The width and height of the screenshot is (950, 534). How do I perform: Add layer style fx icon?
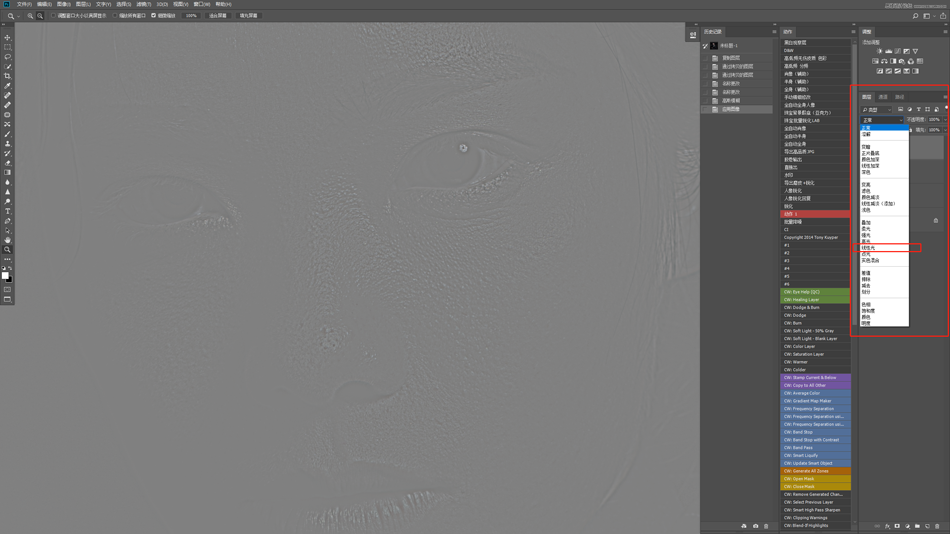(888, 526)
